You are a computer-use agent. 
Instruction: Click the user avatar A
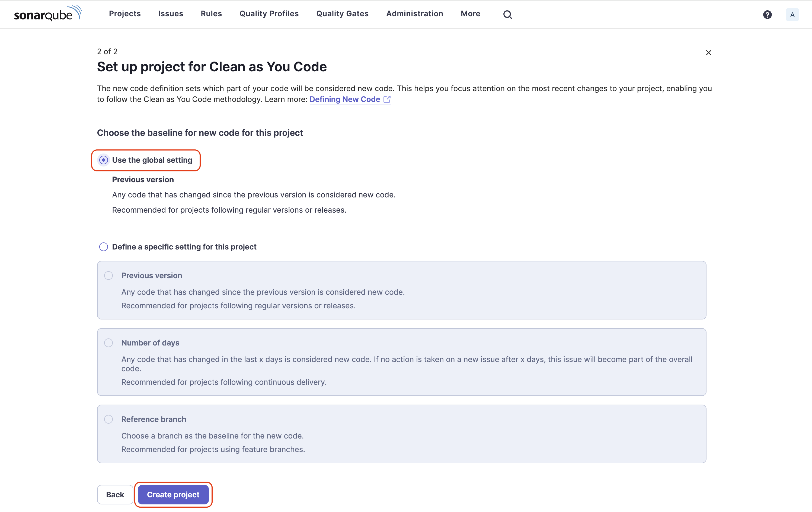[x=792, y=14]
